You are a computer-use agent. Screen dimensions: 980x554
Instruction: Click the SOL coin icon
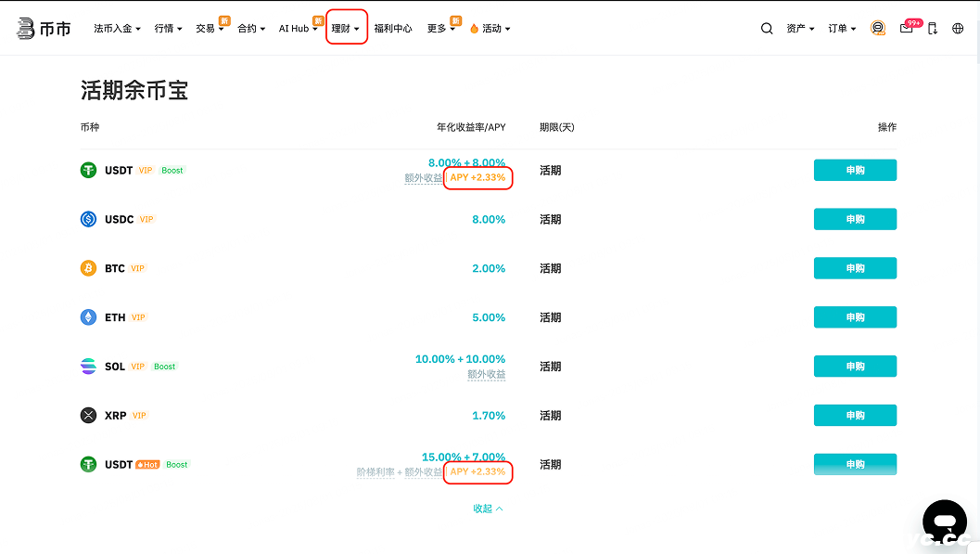pos(88,367)
